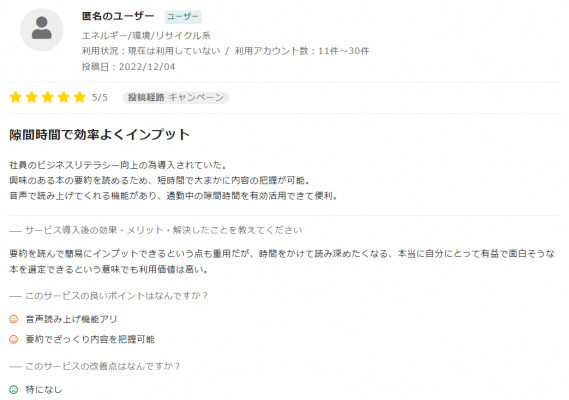Image resolution: width=569 pixels, height=400 pixels.
Task: Click smiley icon beside 音声読み上げ機能アリ
Action: click(13, 319)
